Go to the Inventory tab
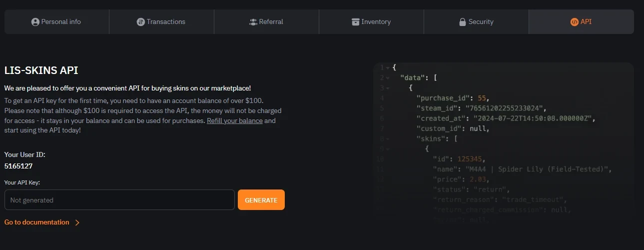The image size is (644, 250). click(371, 22)
